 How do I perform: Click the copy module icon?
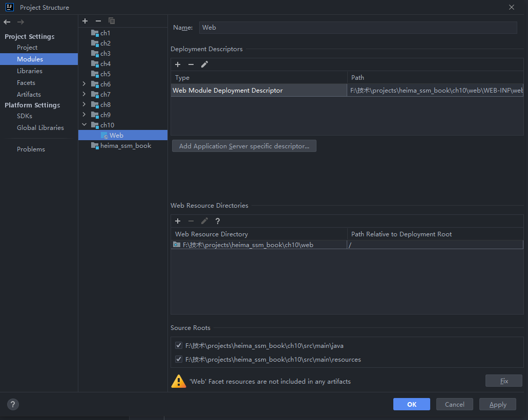point(112,21)
